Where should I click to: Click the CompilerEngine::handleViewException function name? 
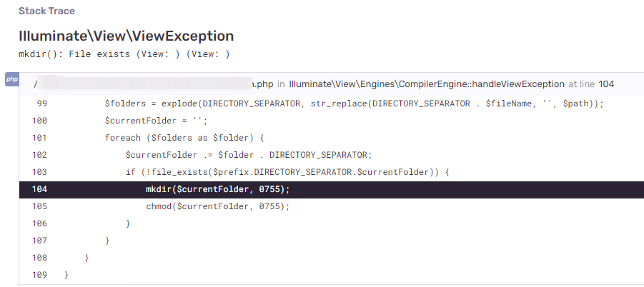point(427,84)
